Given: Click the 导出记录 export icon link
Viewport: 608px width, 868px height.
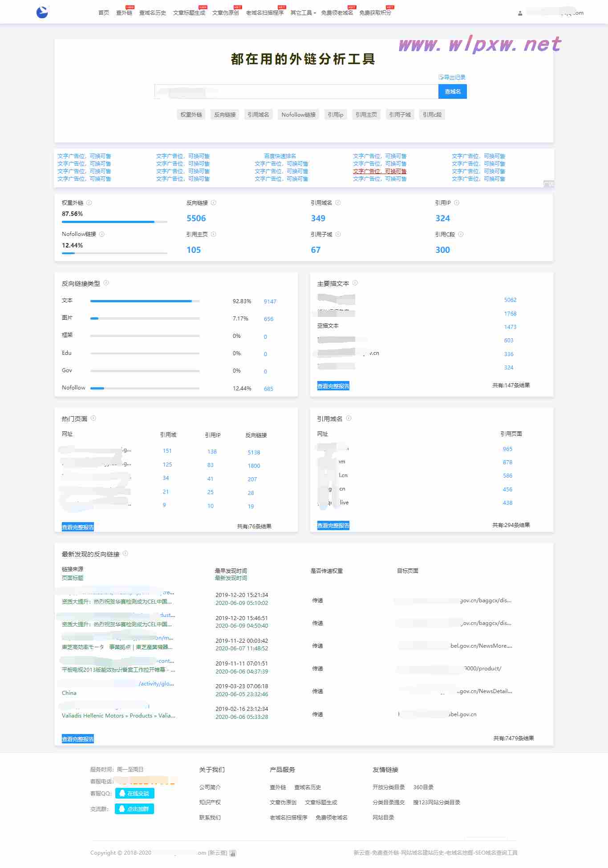Looking at the screenshot, I should (452, 77).
